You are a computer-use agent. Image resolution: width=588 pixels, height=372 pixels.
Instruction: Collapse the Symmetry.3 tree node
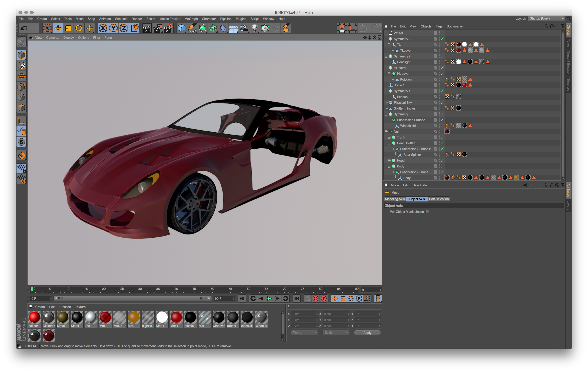click(x=386, y=39)
